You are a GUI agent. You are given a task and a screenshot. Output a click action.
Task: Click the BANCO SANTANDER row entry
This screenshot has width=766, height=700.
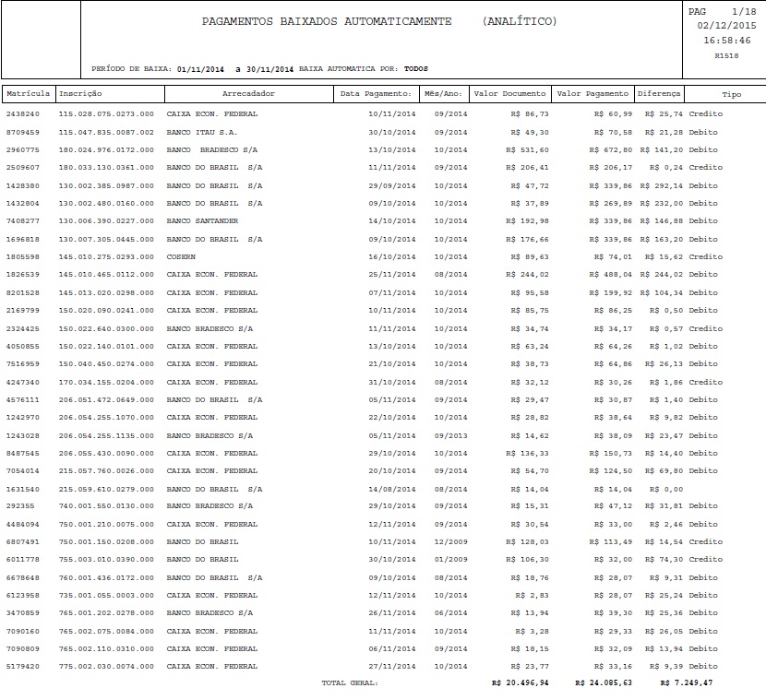[205, 221]
